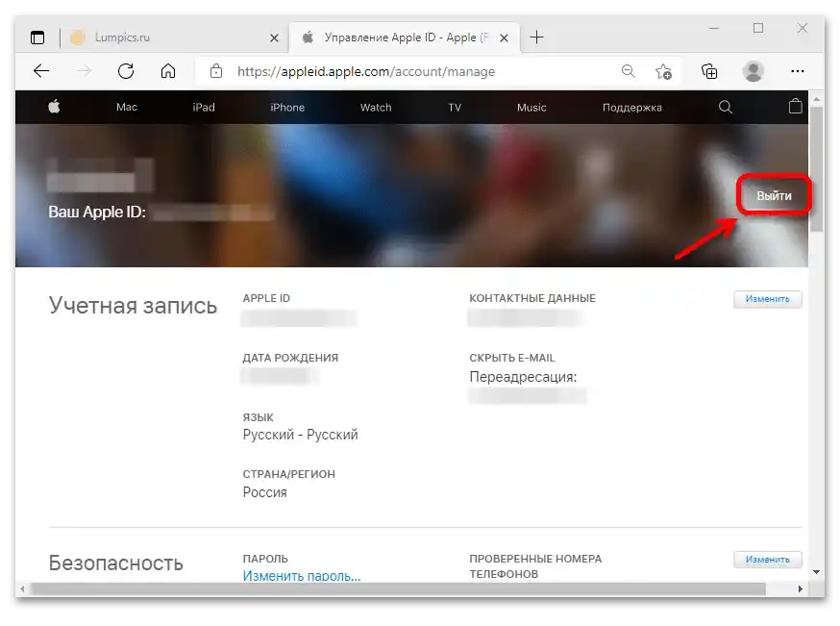Click the СТРАНА/РЕГИОН label
The image size is (840, 626).
(288, 474)
